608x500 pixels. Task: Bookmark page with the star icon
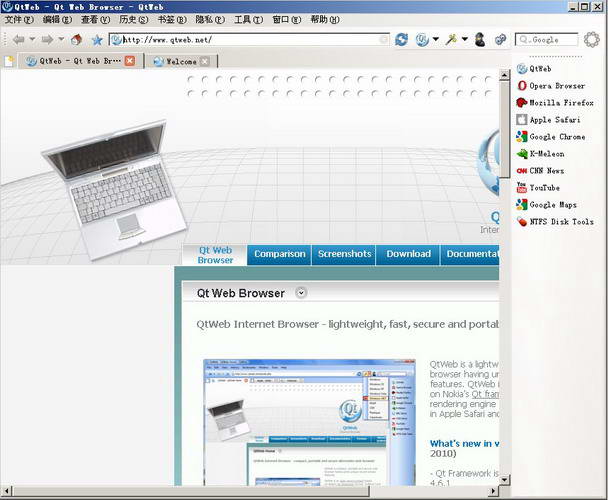[x=97, y=40]
